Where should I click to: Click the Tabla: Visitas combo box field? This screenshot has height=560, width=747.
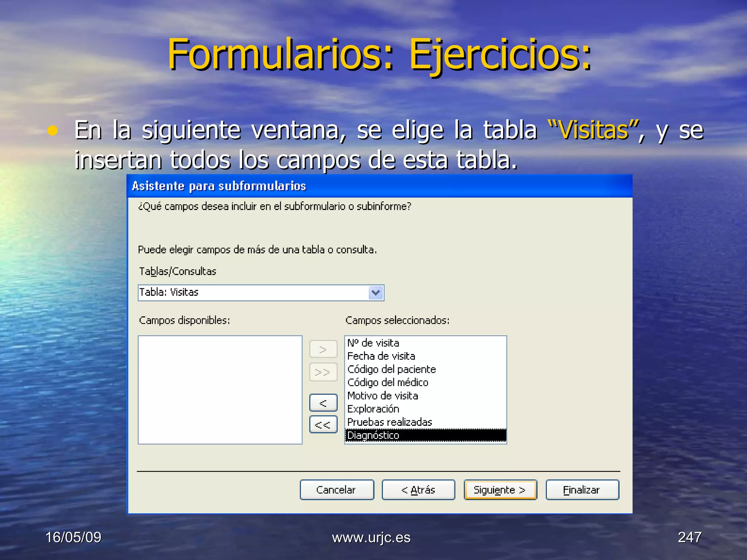[x=253, y=292]
